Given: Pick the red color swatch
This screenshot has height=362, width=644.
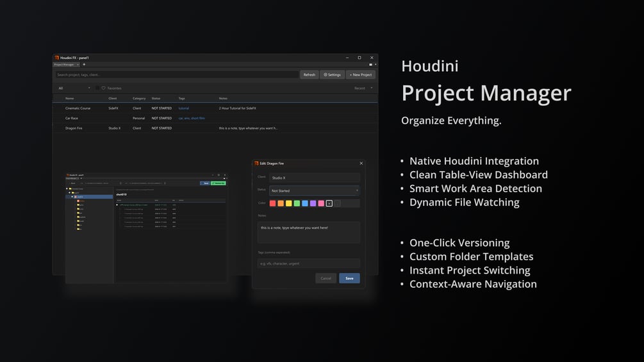Looking at the screenshot, I should [x=273, y=204].
